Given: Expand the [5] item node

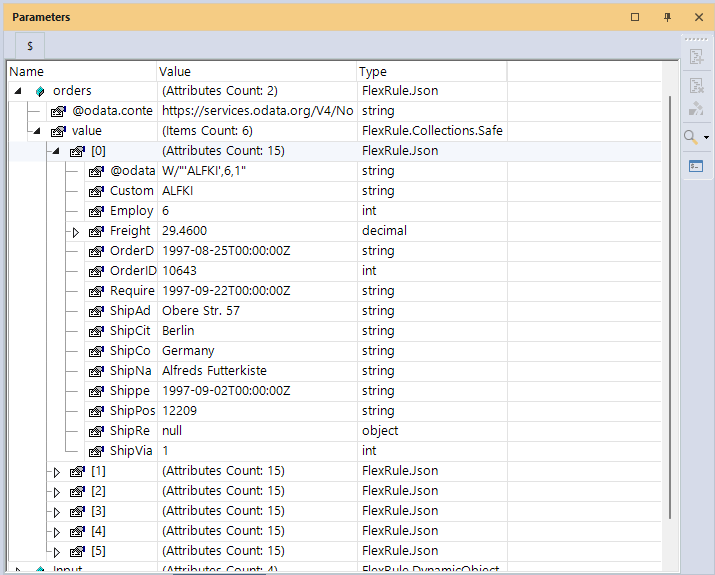Looking at the screenshot, I should [x=57, y=552].
